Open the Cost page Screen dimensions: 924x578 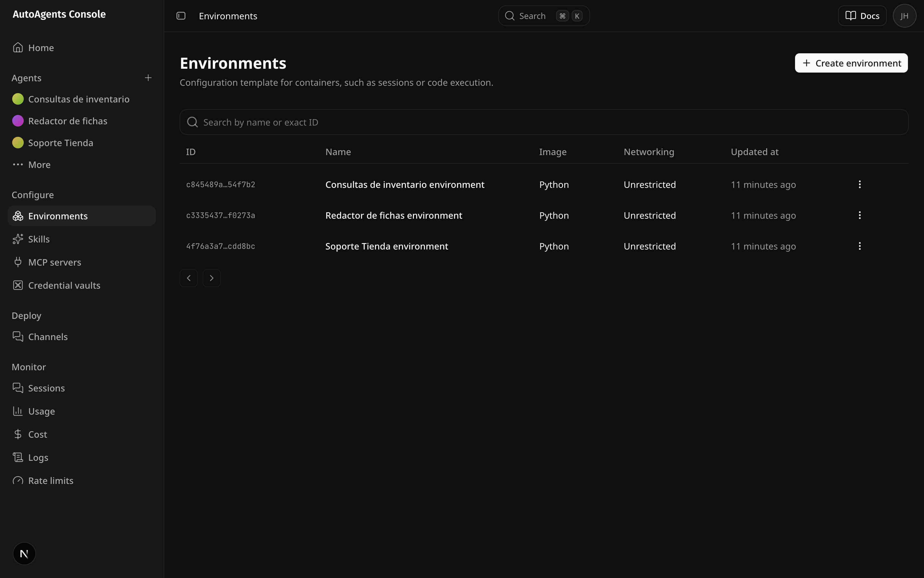[81, 434]
